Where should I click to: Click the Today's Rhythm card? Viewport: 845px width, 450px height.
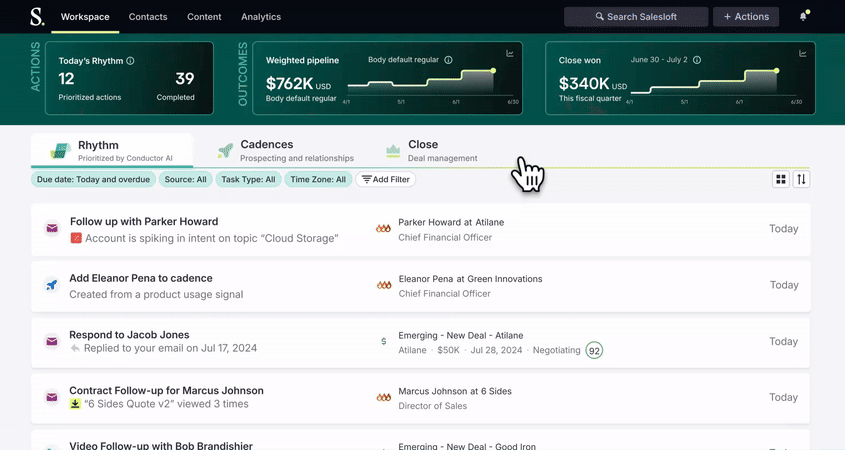tap(129, 78)
